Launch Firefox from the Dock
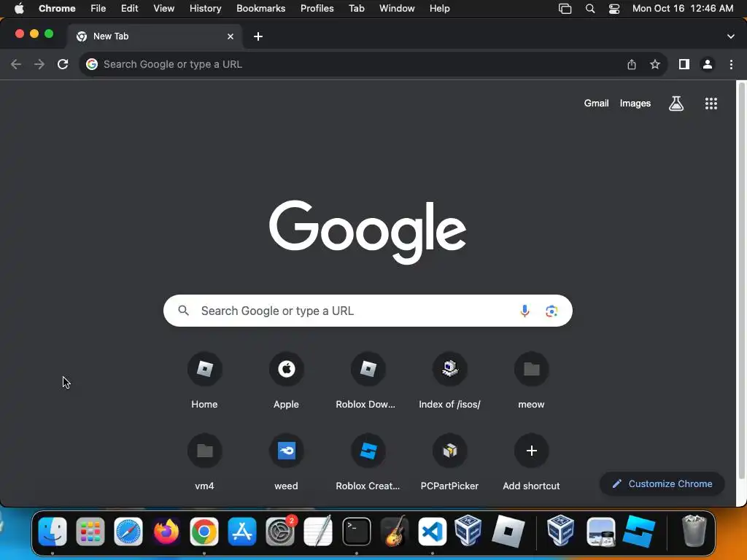 [166, 531]
